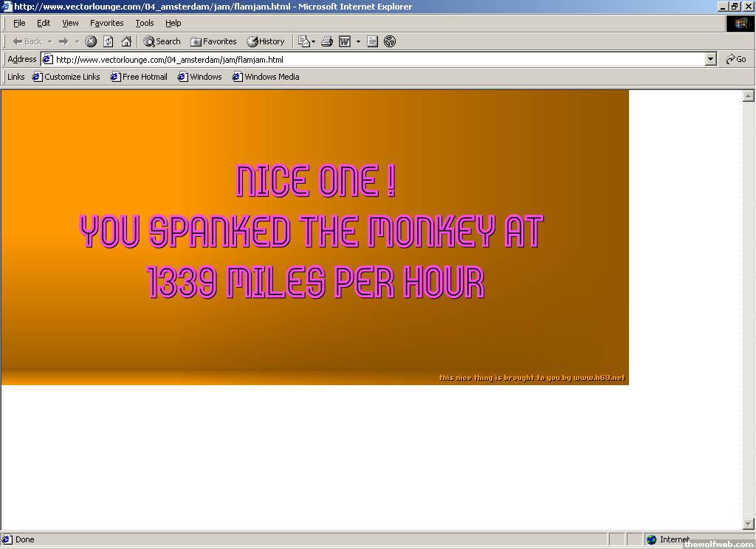Click the Stop loading icon
Viewport: 756px width, 549px height.
91,41
